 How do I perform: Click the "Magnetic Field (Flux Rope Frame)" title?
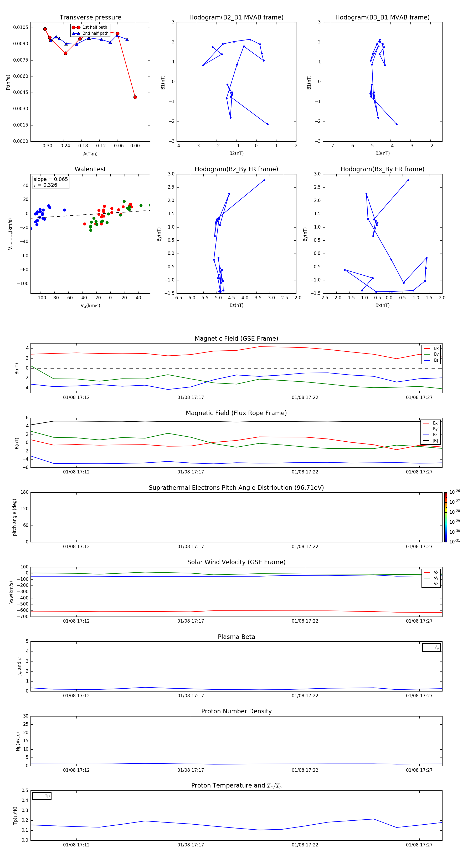pyautogui.click(x=236, y=413)
